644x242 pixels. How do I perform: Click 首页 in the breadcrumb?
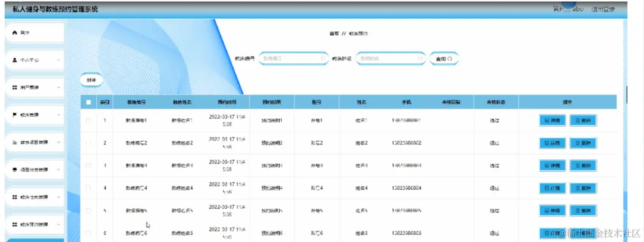pyautogui.click(x=334, y=34)
